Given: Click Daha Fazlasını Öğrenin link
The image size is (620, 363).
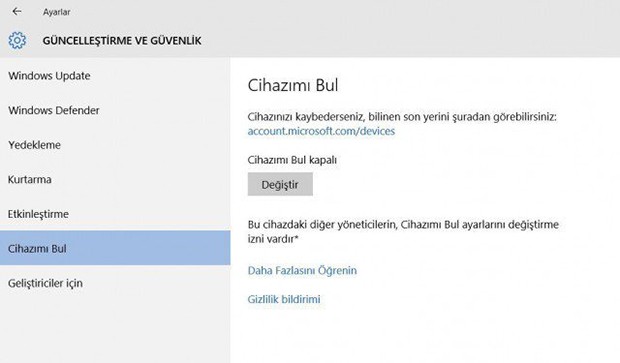Looking at the screenshot, I should click(302, 270).
